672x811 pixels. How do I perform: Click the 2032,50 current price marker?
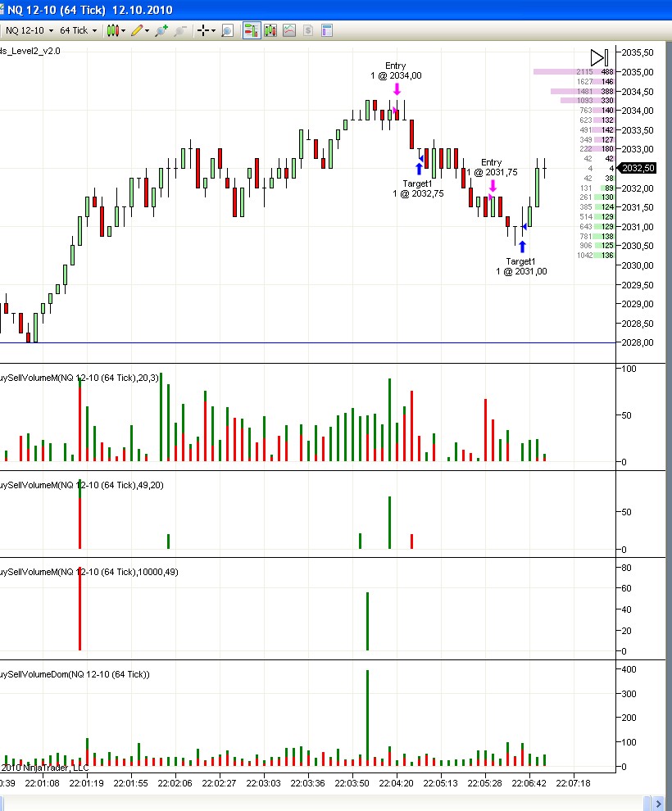tap(638, 168)
